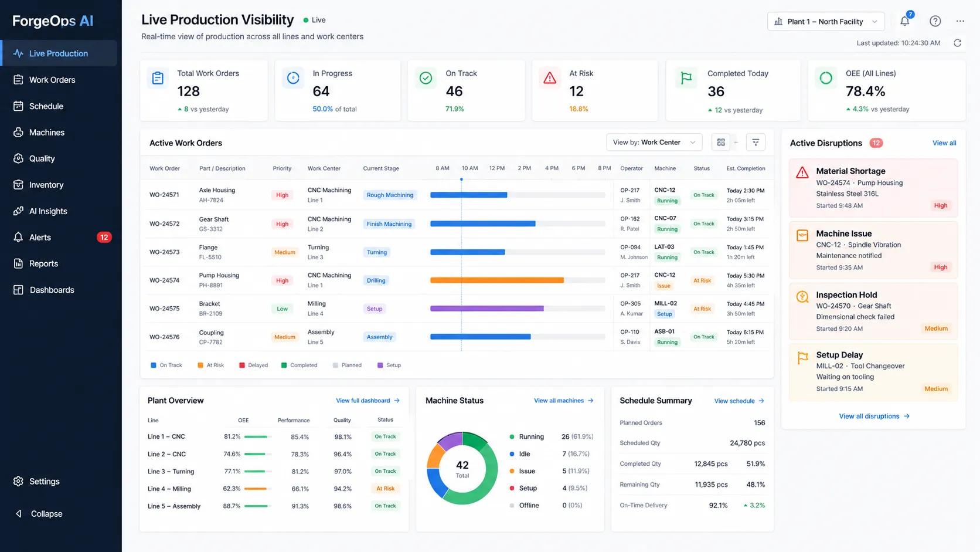Open the more options ellipsis menu
This screenshot has height=552, width=980.
[960, 21]
